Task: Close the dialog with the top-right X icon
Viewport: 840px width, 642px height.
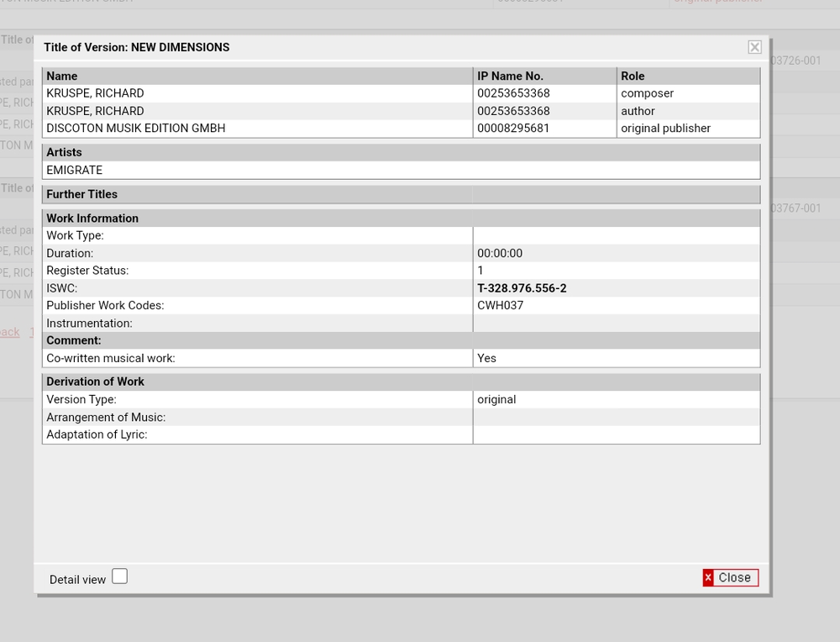Action: [x=754, y=47]
